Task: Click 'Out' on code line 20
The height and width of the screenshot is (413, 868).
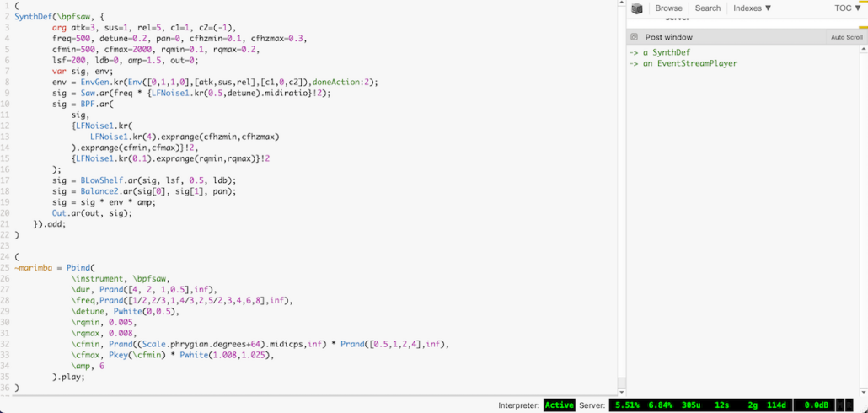Action: point(59,213)
